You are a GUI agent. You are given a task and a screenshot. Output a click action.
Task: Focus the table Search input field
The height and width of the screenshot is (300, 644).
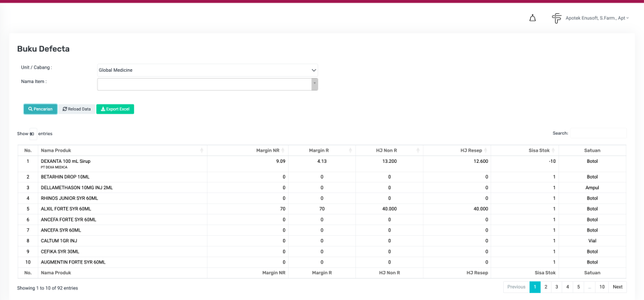pos(597,133)
